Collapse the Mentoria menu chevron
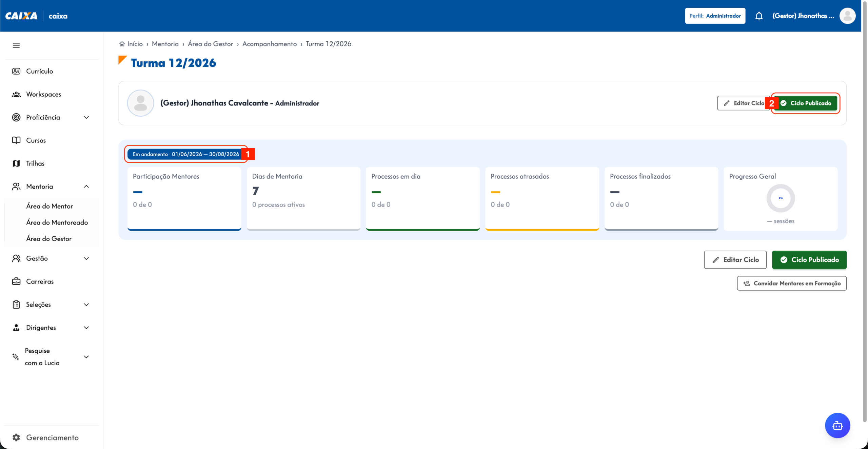Image resolution: width=868 pixels, height=449 pixels. [86, 187]
